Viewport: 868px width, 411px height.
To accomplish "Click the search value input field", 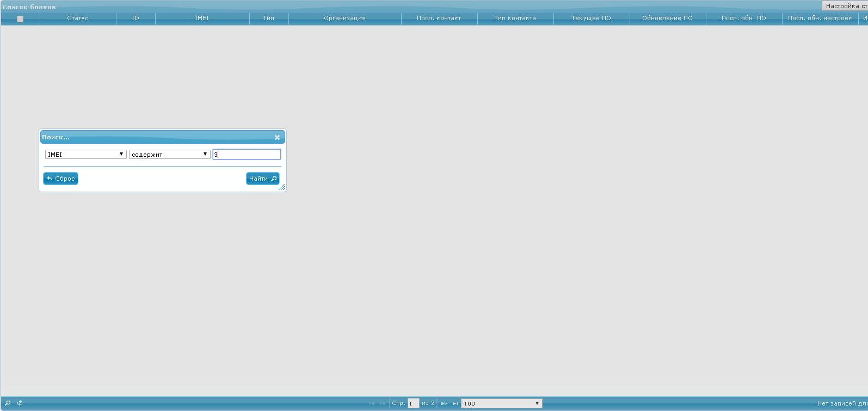I will [247, 155].
